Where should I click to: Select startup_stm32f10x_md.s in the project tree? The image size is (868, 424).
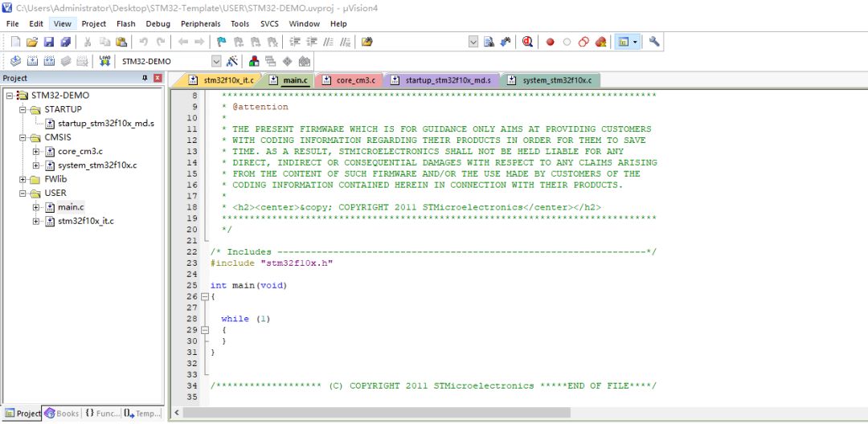click(106, 124)
